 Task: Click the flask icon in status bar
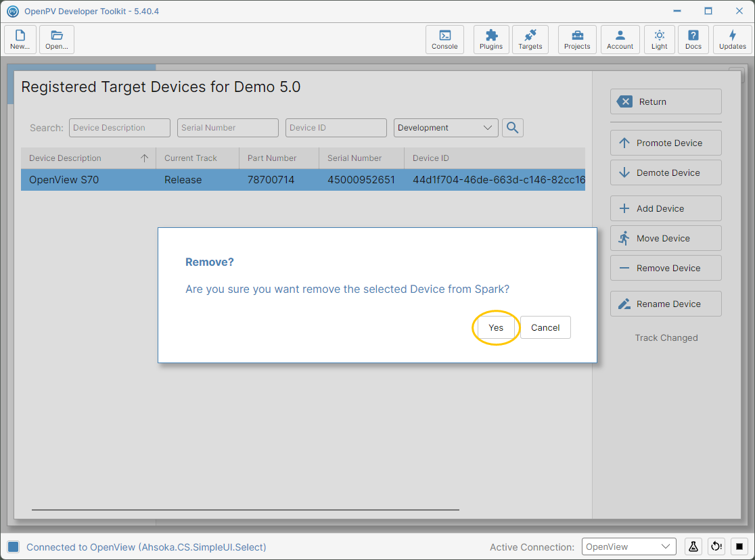click(693, 546)
